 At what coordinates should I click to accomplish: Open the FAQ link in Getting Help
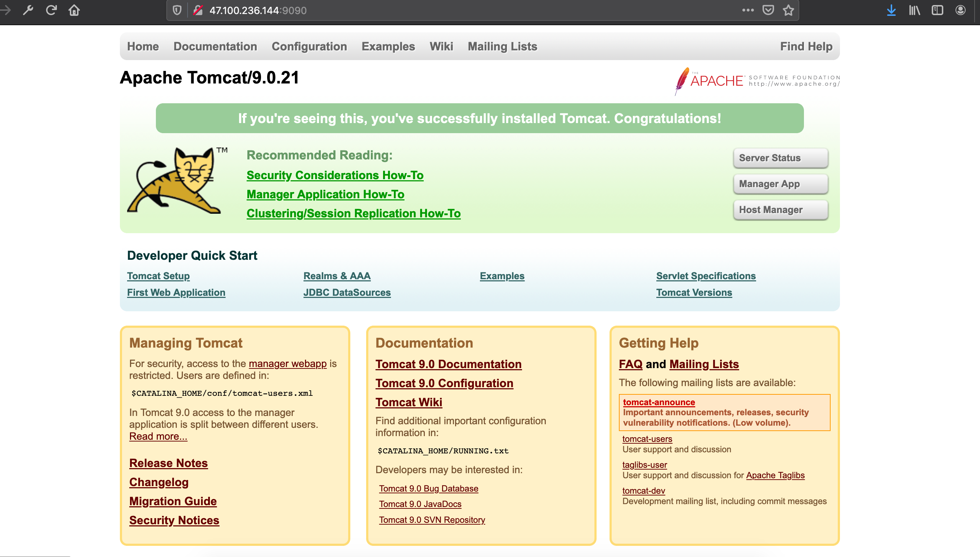(x=631, y=364)
